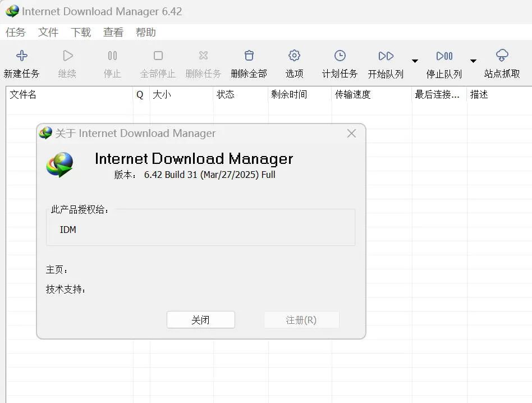Viewport: 532px width, 403px height.
Task: Expand the 停止队列 dropdown arrow
Action: (x=473, y=61)
